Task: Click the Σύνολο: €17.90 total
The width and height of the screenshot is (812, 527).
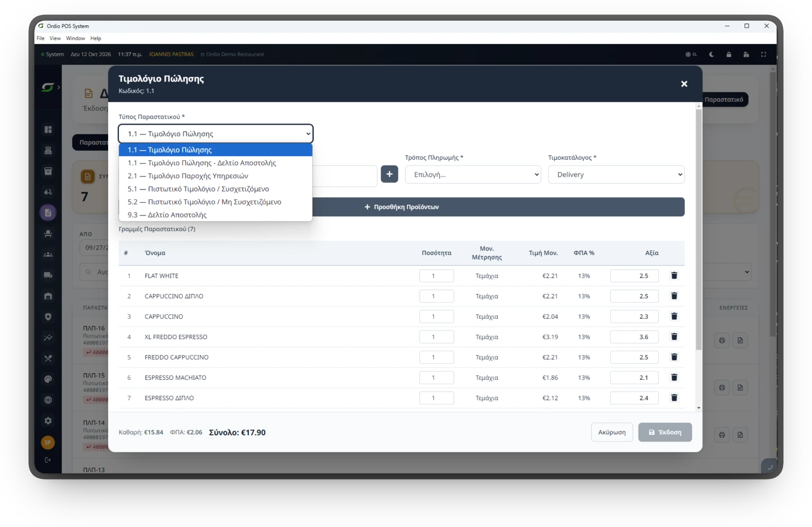Action: (237, 432)
